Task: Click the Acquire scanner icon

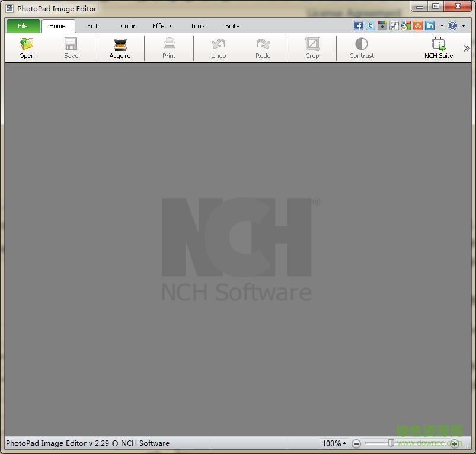Action: pyautogui.click(x=120, y=44)
